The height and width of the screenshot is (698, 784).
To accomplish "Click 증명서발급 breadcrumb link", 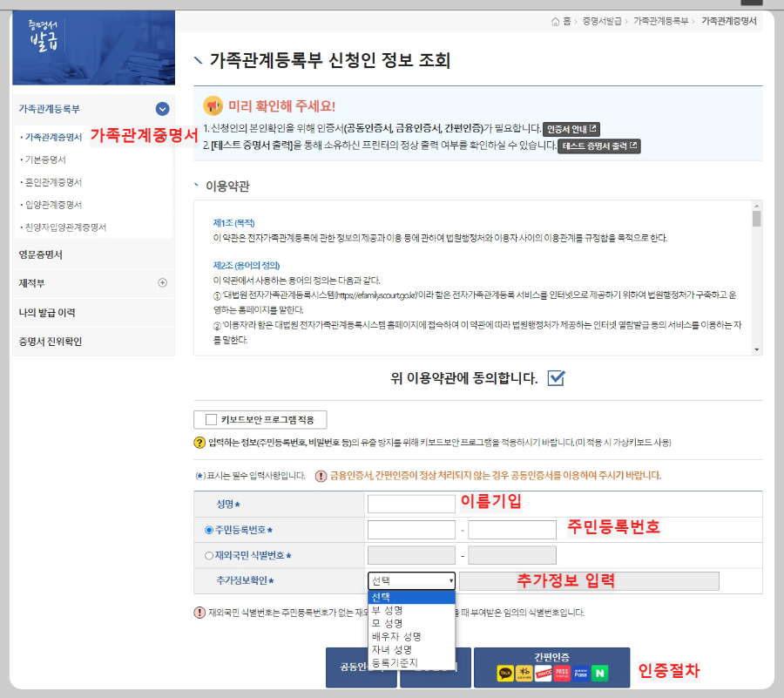I will point(602,21).
